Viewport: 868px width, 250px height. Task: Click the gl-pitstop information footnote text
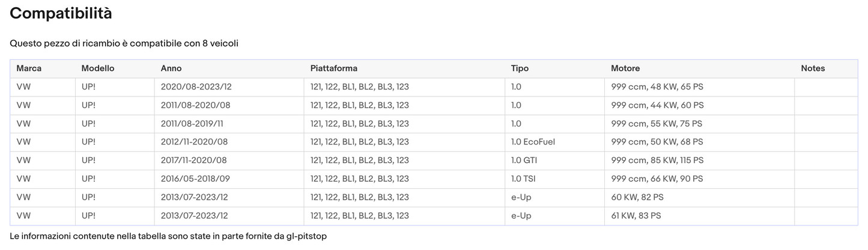tap(168, 236)
